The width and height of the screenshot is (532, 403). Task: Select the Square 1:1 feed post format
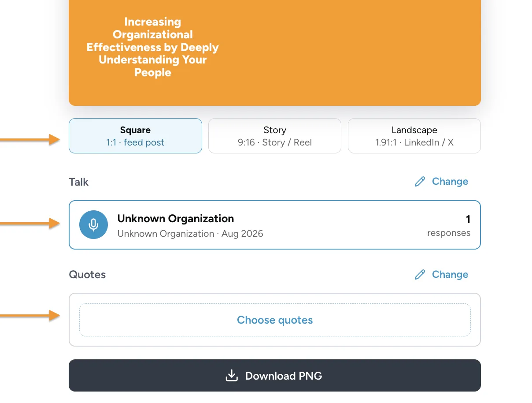135,136
